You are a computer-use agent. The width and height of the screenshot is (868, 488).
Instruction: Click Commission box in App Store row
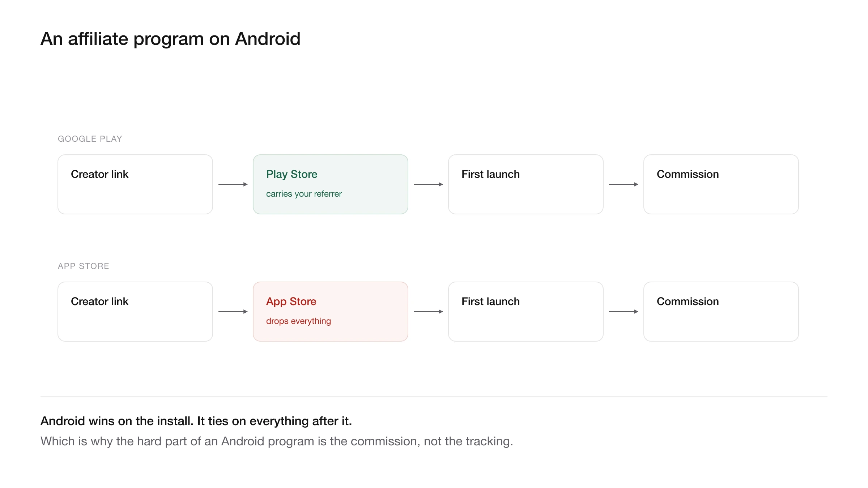(721, 312)
